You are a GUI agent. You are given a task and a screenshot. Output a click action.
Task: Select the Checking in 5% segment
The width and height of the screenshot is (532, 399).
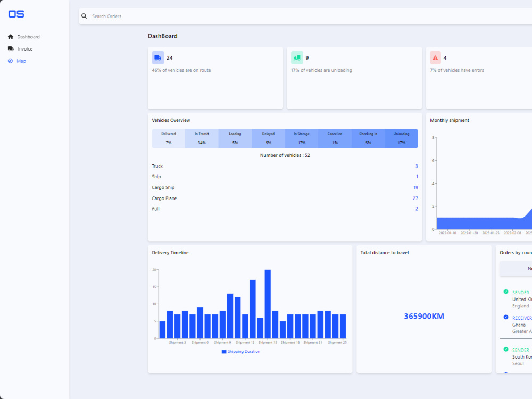368,138
